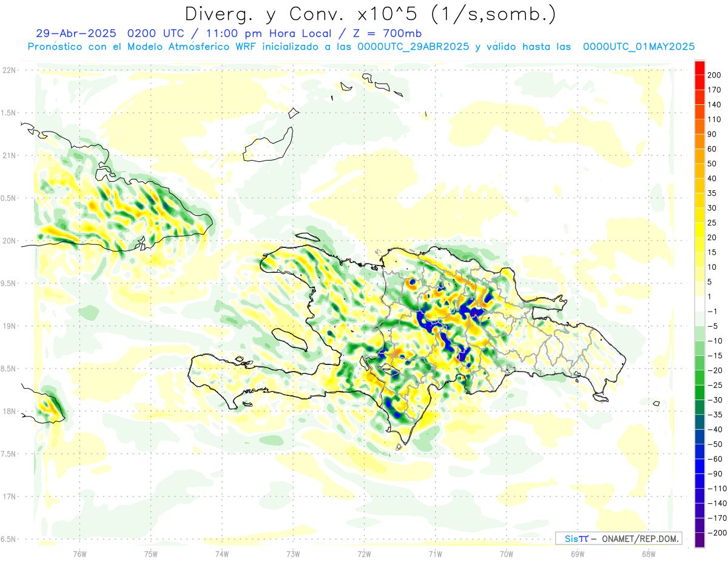Click the '-30' color scale label

coord(715,400)
